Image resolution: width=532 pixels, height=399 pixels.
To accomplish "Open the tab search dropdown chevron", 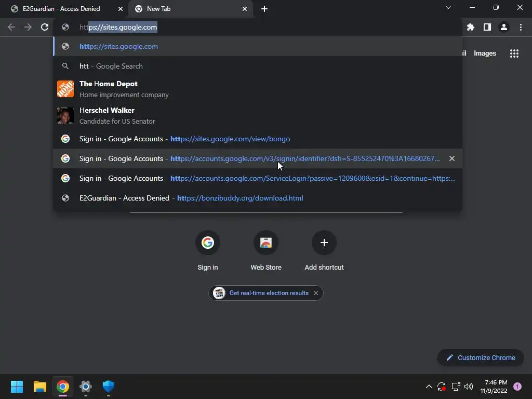I will pyautogui.click(x=448, y=7).
